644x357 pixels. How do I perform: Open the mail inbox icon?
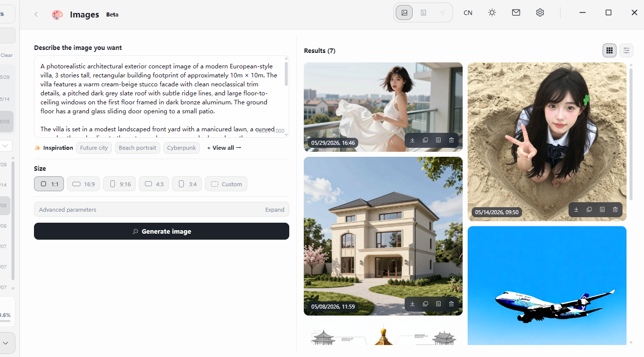pos(516,12)
